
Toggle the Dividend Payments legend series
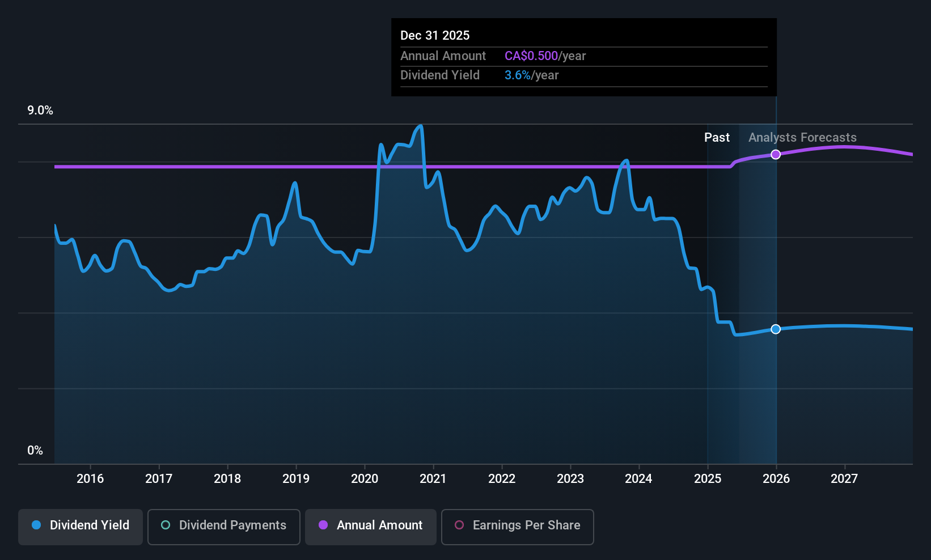[x=224, y=527]
